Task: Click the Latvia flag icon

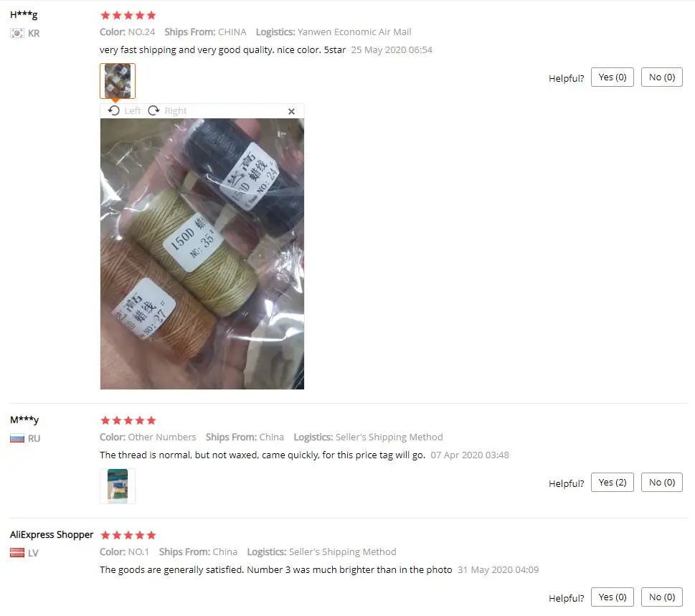Action: tap(17, 553)
